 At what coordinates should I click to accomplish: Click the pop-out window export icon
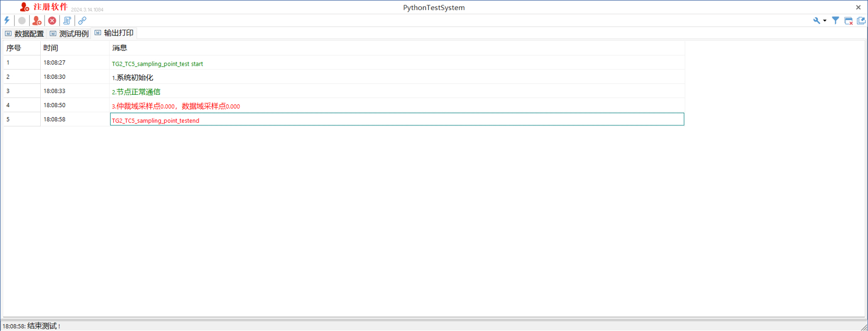coord(861,21)
